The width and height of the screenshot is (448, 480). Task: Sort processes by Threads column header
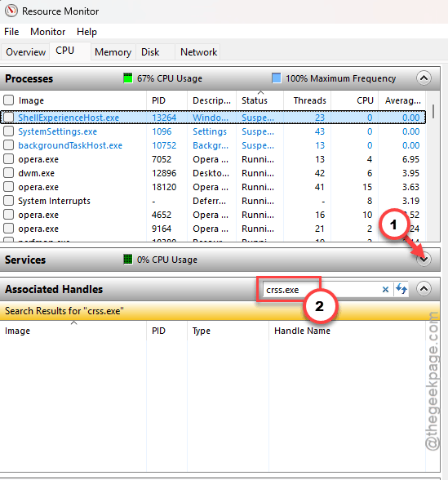point(307,100)
